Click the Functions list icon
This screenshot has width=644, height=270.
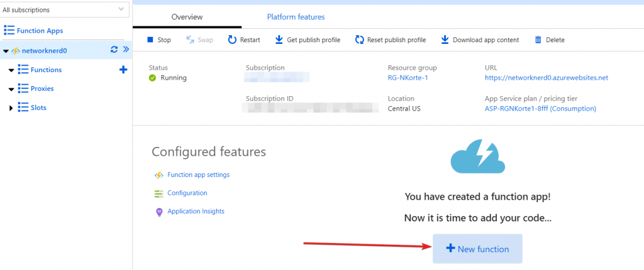pos(23,70)
